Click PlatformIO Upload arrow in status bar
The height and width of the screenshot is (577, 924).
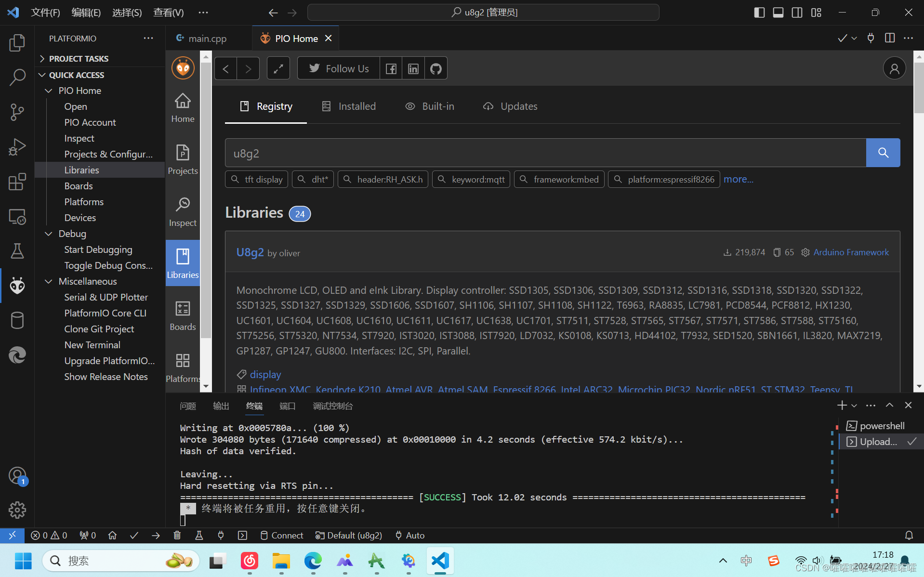pyautogui.click(x=156, y=535)
